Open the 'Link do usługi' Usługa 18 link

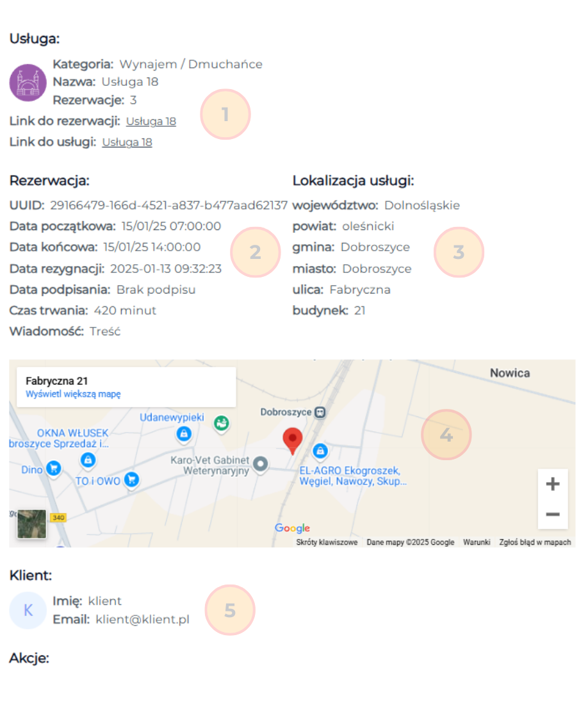(x=127, y=142)
